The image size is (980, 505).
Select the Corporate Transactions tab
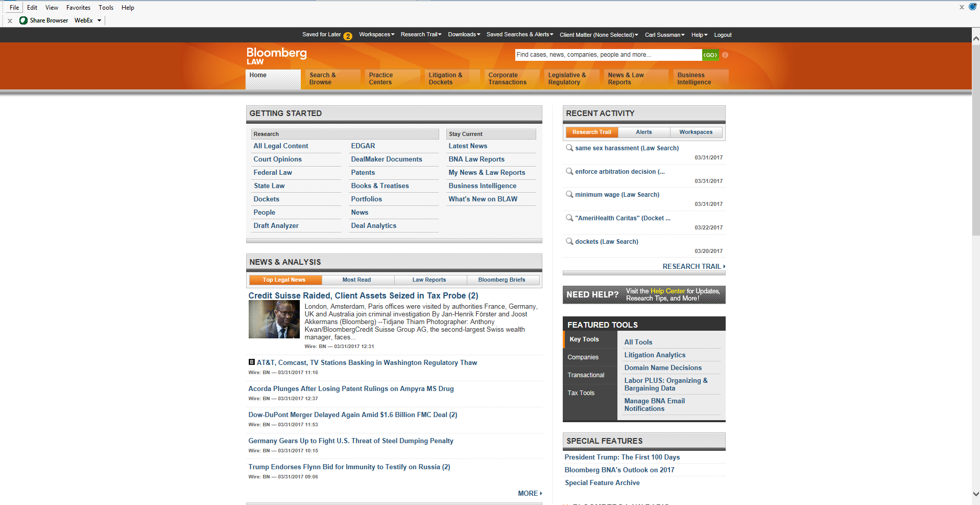(x=512, y=79)
